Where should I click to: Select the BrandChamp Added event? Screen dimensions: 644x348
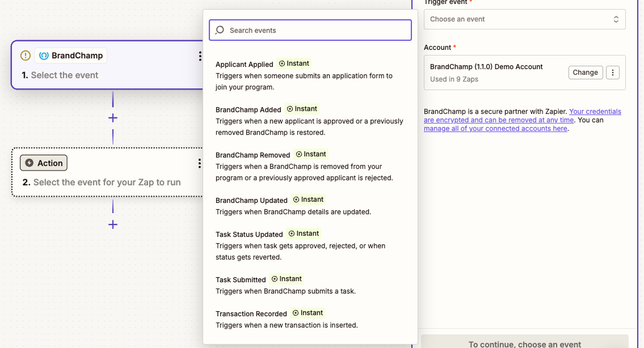pyautogui.click(x=310, y=121)
